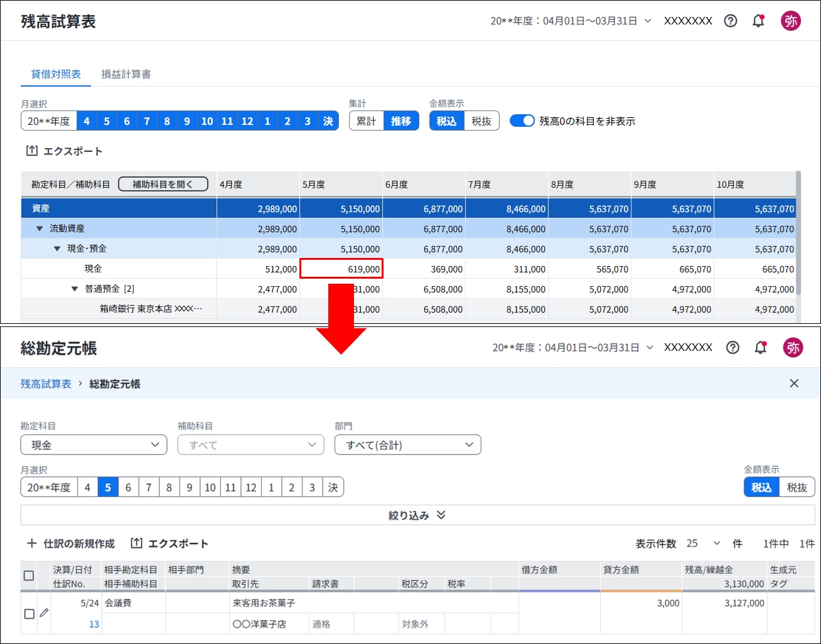821x644 pixels.
Task: Switch to the 損益計算書 tab
Action: coord(126,74)
